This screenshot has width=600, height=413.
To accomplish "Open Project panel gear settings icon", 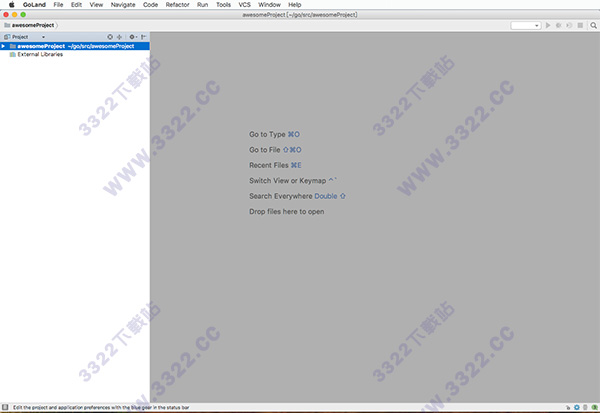I will tap(132, 37).
